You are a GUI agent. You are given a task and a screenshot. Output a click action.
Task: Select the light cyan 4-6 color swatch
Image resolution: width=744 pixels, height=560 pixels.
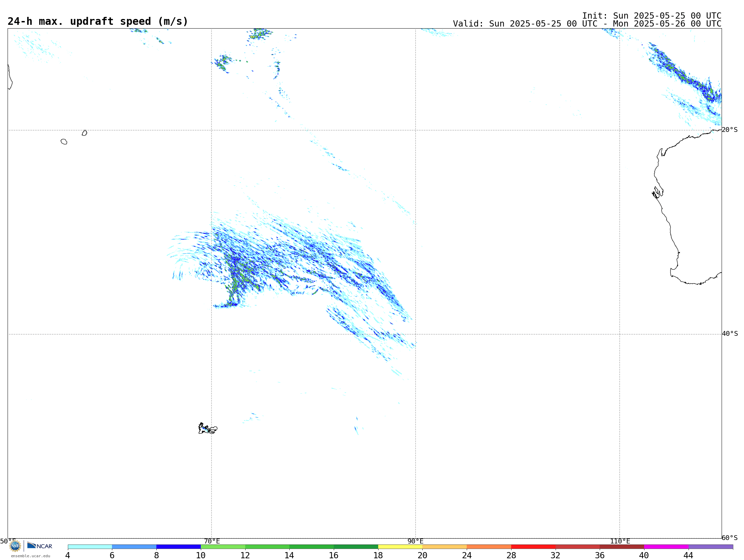click(90, 547)
